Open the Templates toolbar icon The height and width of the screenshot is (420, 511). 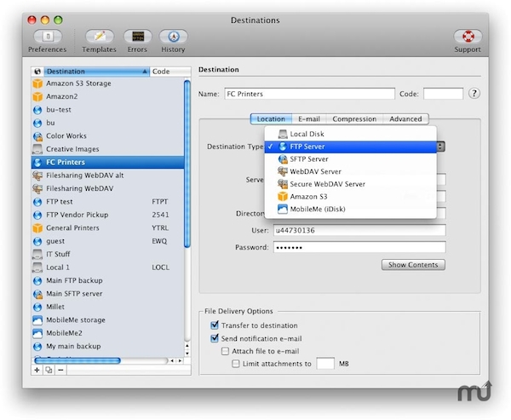(100, 37)
